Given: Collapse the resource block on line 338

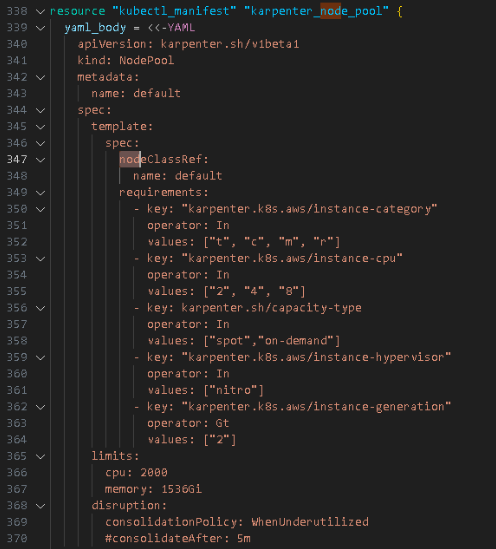Looking at the screenshot, I should 41,12.
